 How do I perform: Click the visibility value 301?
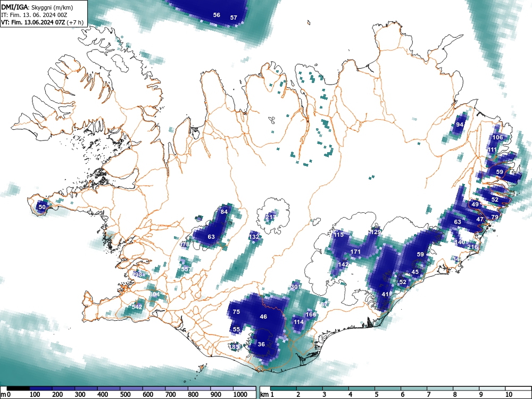coord(296,287)
